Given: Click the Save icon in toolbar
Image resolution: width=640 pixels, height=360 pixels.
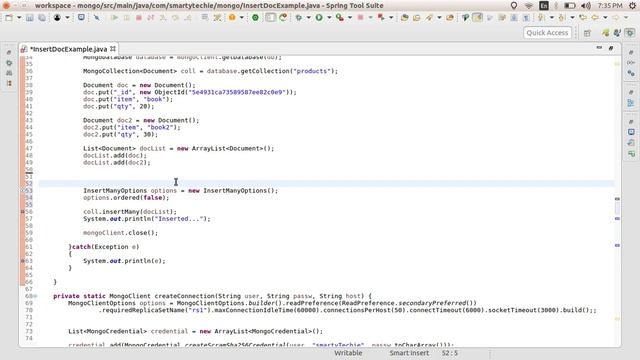Looking at the screenshot, I should click(x=30, y=18).
